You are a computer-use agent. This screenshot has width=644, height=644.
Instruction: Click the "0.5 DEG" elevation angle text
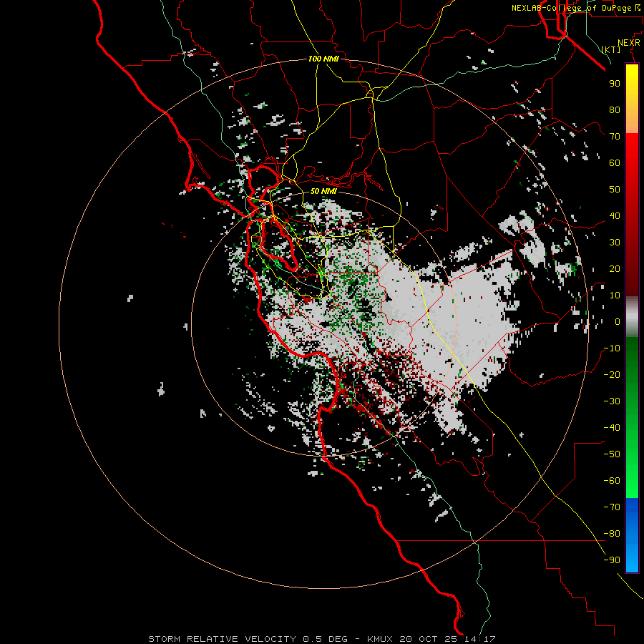coord(325,639)
